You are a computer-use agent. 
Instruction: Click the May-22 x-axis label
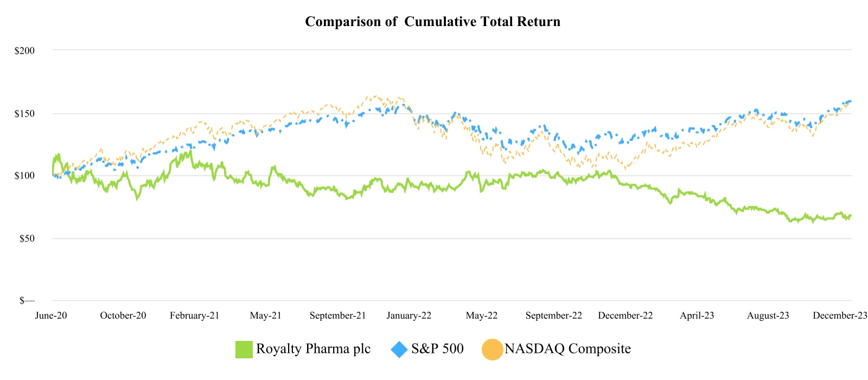point(482,315)
